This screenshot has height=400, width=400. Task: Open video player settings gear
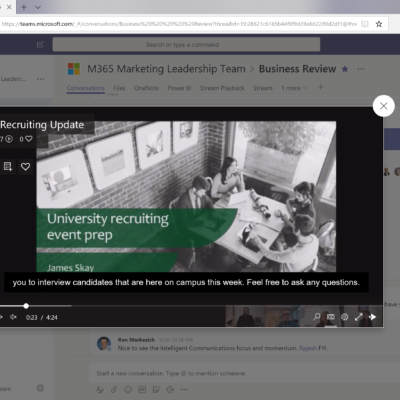(345, 317)
